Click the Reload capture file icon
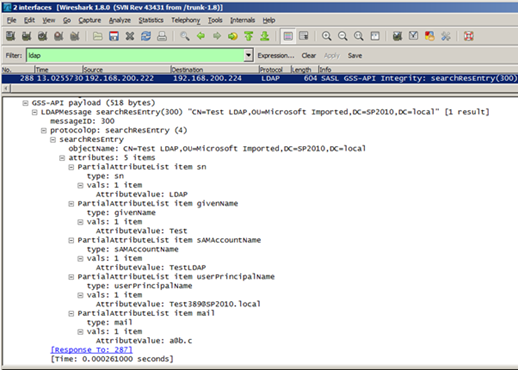 click(146, 36)
